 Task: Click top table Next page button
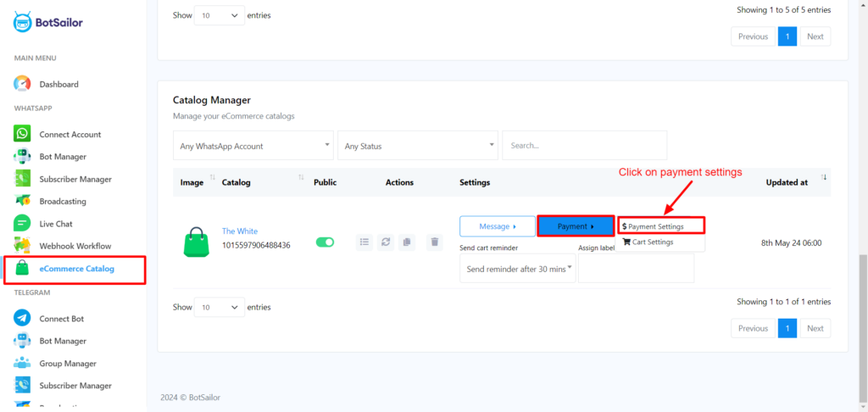coord(815,36)
